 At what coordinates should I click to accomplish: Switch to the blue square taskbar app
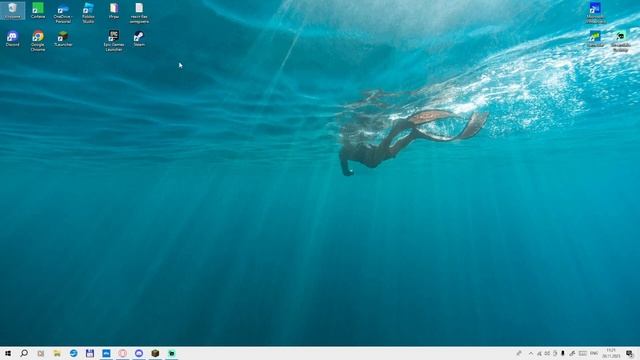coord(106,353)
